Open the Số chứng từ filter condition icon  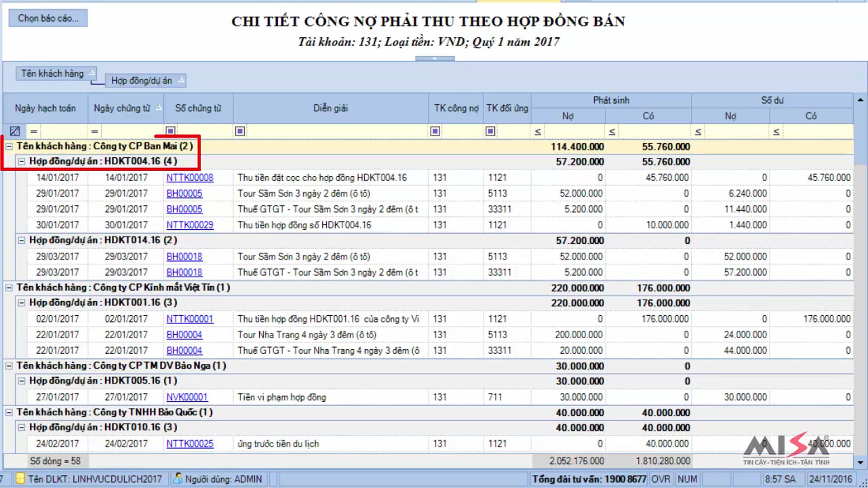pos(171,131)
